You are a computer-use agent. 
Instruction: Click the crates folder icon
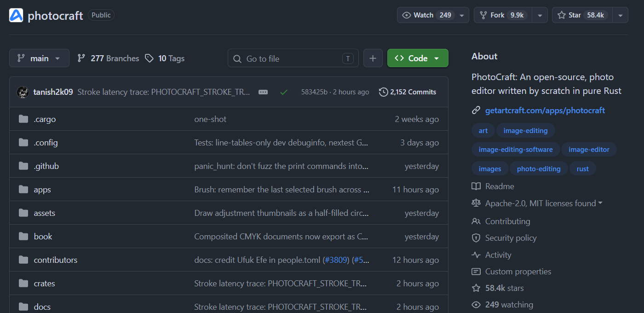(23, 284)
